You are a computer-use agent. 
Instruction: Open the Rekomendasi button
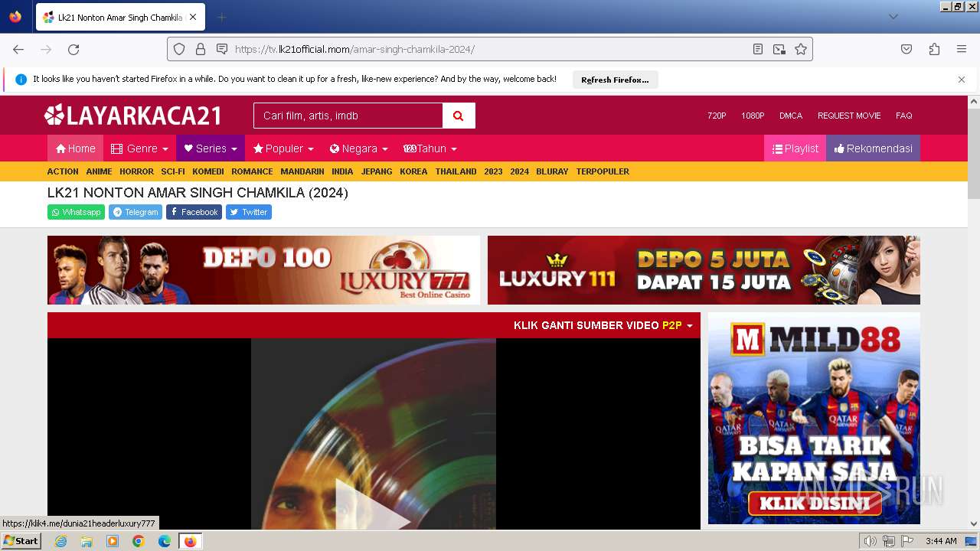[873, 148]
